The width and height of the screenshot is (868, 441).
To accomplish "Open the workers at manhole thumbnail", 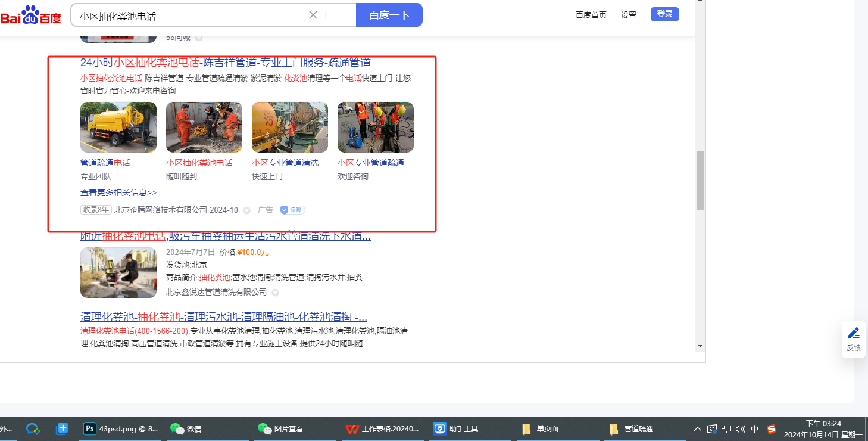I will tap(204, 127).
